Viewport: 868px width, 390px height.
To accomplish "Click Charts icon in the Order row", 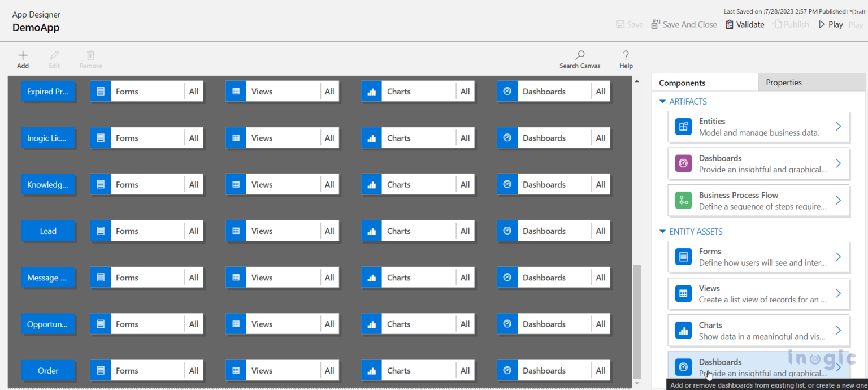I will [x=372, y=371].
